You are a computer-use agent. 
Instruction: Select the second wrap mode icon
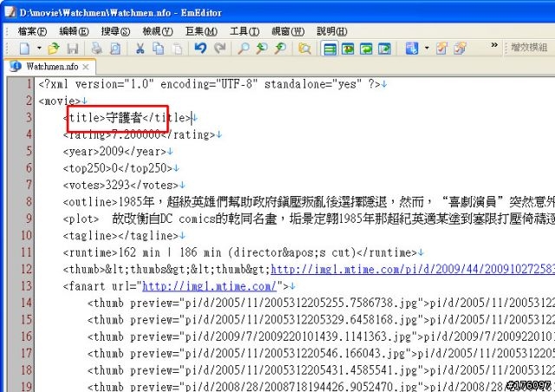click(x=348, y=49)
